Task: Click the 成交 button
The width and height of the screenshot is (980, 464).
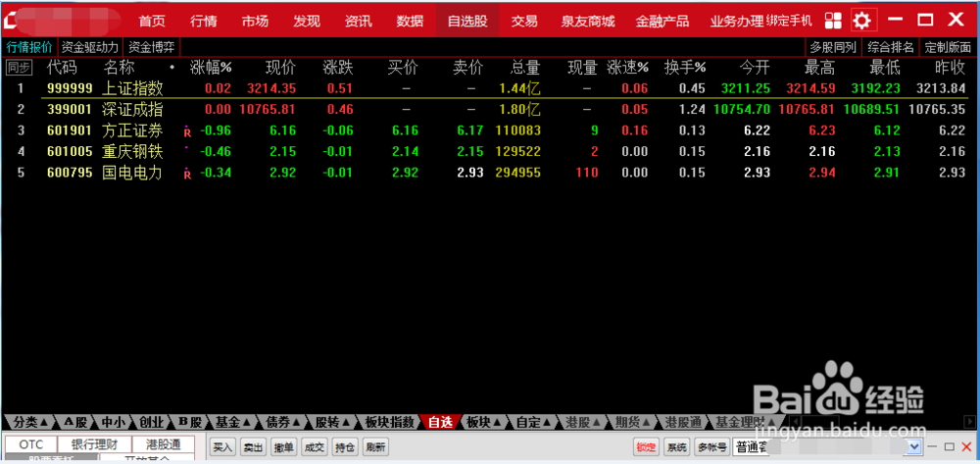Action: pos(314,447)
